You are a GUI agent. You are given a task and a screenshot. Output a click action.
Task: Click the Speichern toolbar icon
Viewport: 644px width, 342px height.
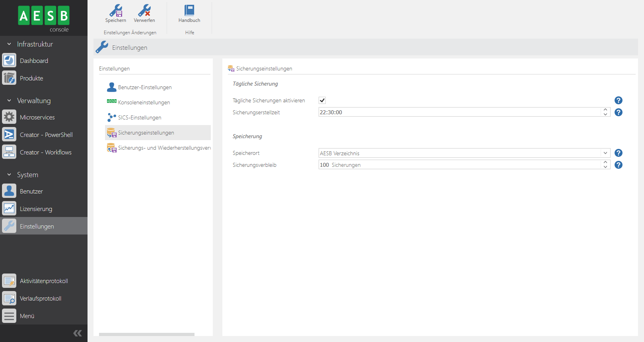pyautogui.click(x=115, y=13)
